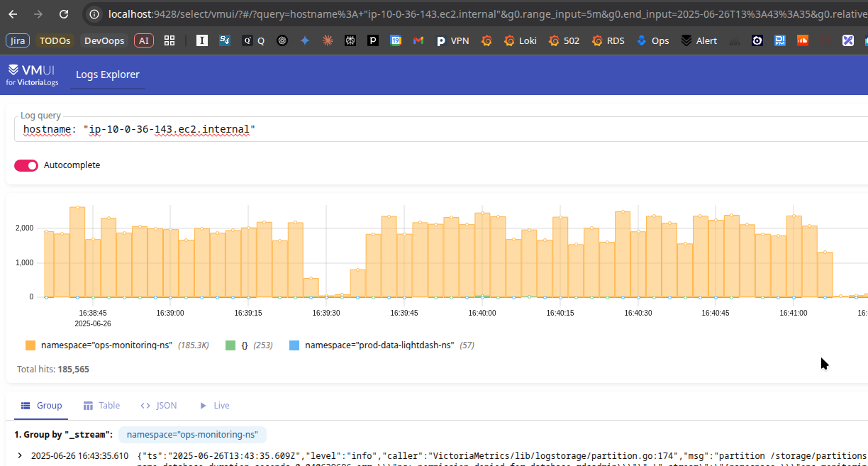Open the DevOops bookmark folder
The width and height of the screenshot is (868, 466).
pyautogui.click(x=104, y=40)
